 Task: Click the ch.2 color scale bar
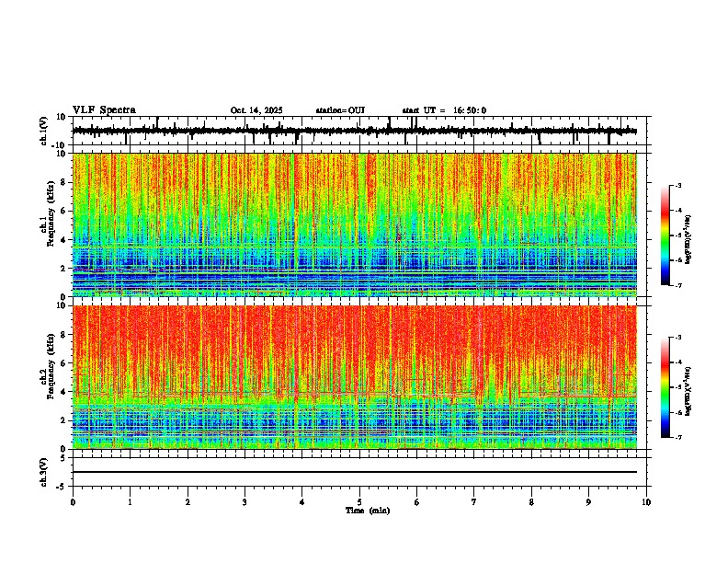[665, 387]
